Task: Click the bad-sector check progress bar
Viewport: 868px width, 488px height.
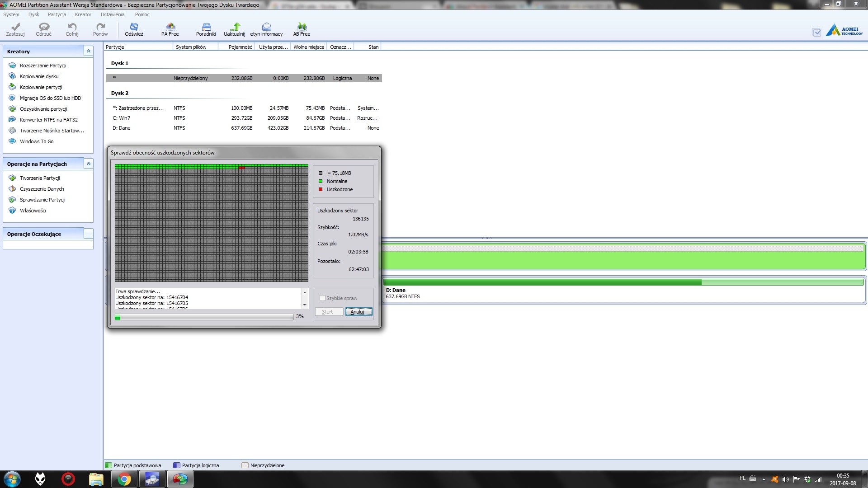Action: pos(204,317)
